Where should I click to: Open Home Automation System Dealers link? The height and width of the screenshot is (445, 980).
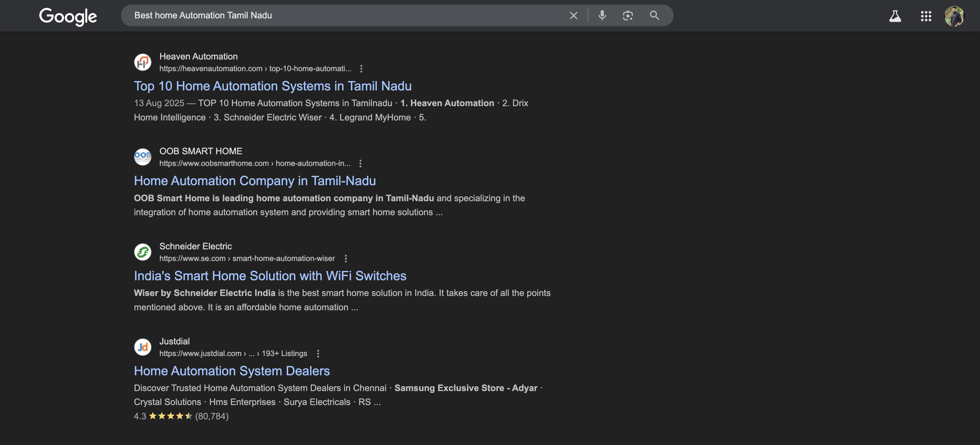232,371
